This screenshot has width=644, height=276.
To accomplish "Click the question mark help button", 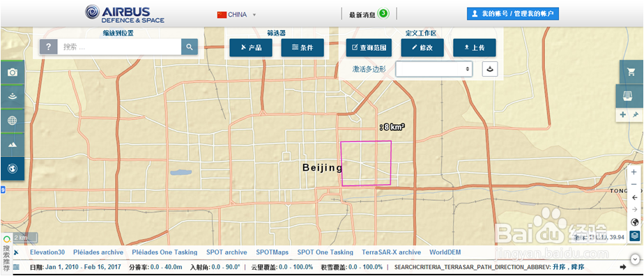I will (x=49, y=47).
